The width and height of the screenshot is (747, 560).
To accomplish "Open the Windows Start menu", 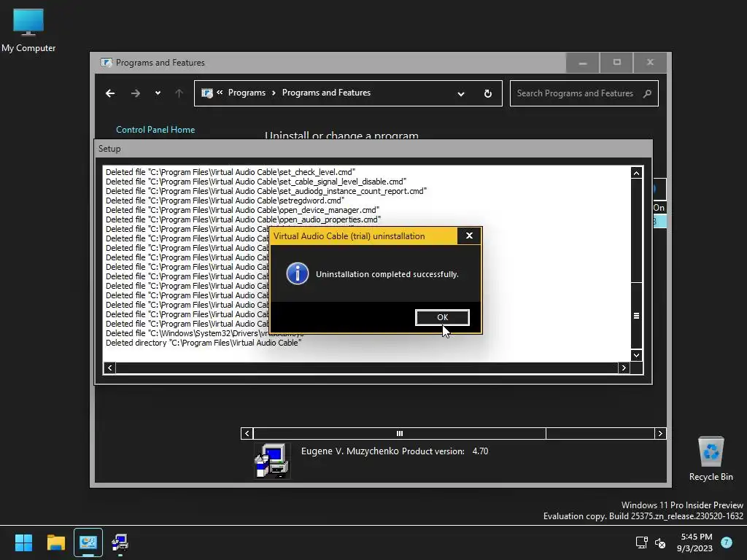I will (x=23, y=542).
